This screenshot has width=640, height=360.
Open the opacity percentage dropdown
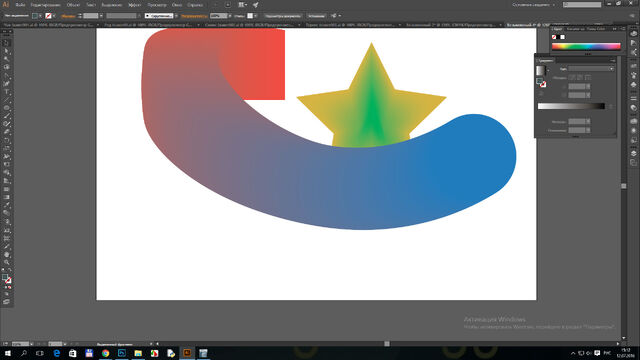(230, 16)
